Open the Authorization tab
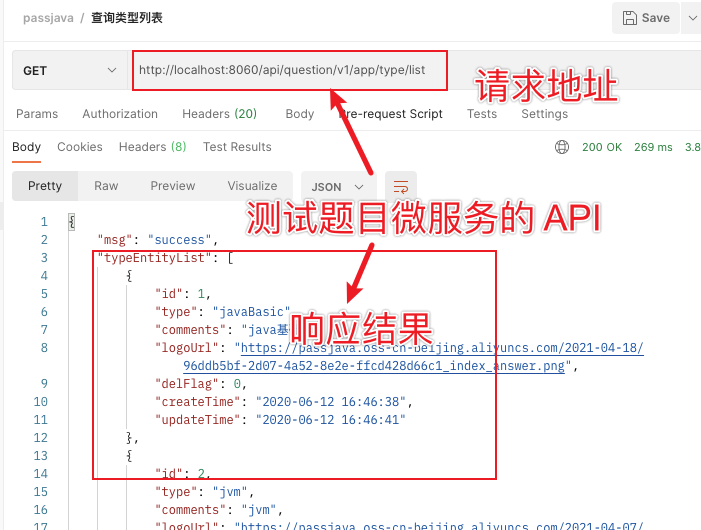Screen dimensions: 701x530 click(120, 114)
